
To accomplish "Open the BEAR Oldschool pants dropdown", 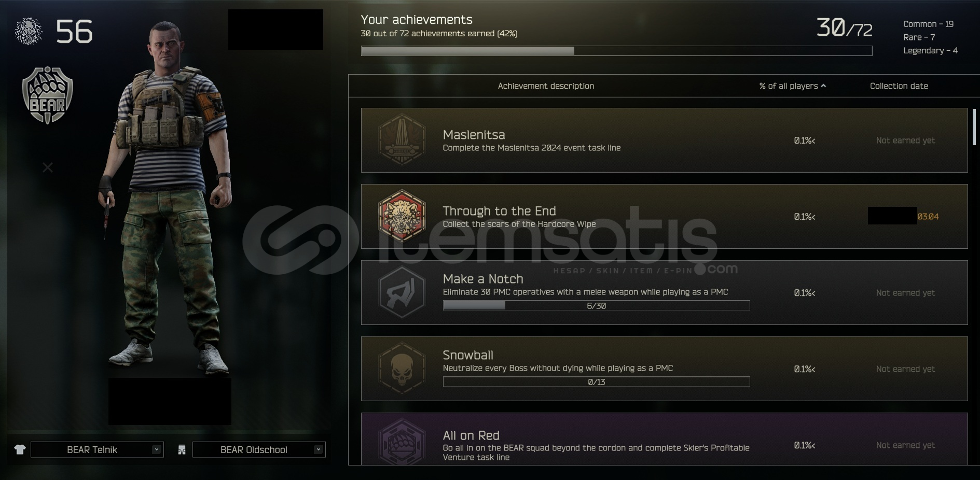I will (x=259, y=449).
